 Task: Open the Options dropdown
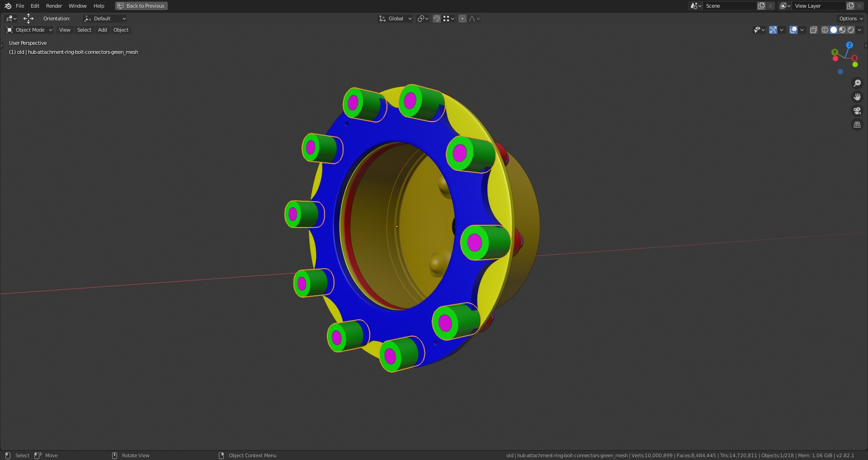point(851,19)
